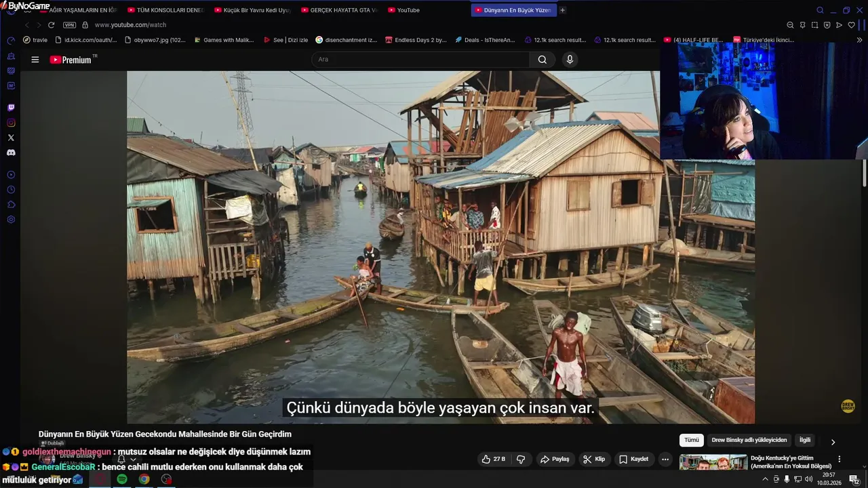Image resolution: width=868 pixels, height=488 pixels.
Task: Open the YouTube hamburger guide menu
Action: [35, 60]
